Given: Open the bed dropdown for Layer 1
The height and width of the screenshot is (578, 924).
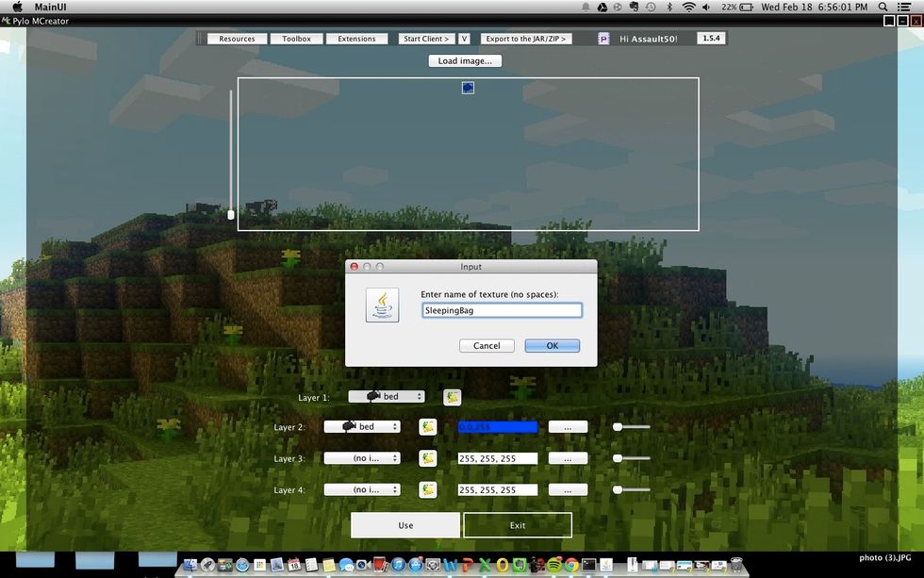Looking at the screenshot, I should [x=387, y=397].
